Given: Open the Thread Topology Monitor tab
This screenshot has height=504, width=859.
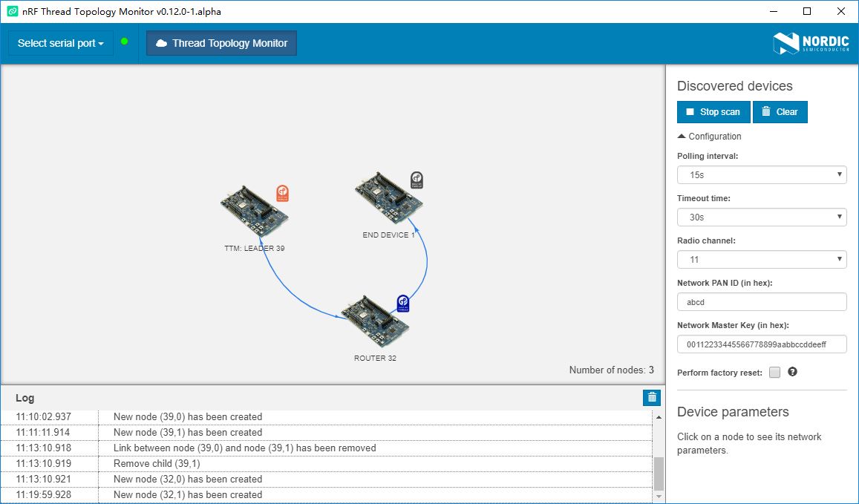Looking at the screenshot, I should [221, 43].
